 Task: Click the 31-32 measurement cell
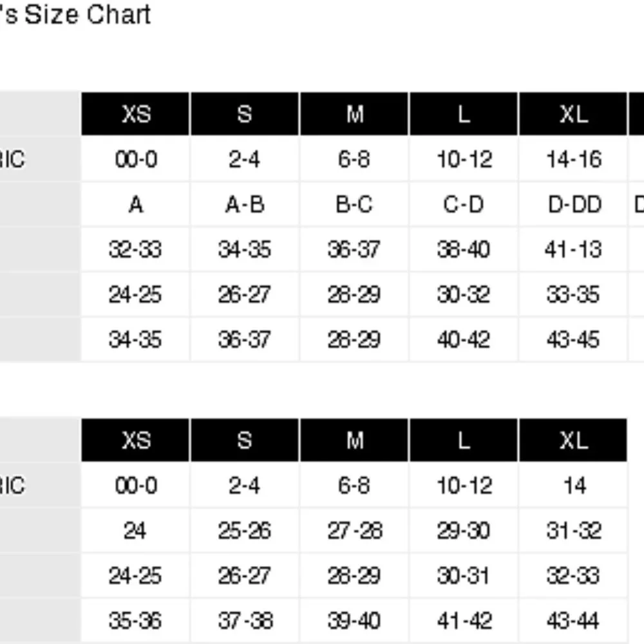coord(573,531)
